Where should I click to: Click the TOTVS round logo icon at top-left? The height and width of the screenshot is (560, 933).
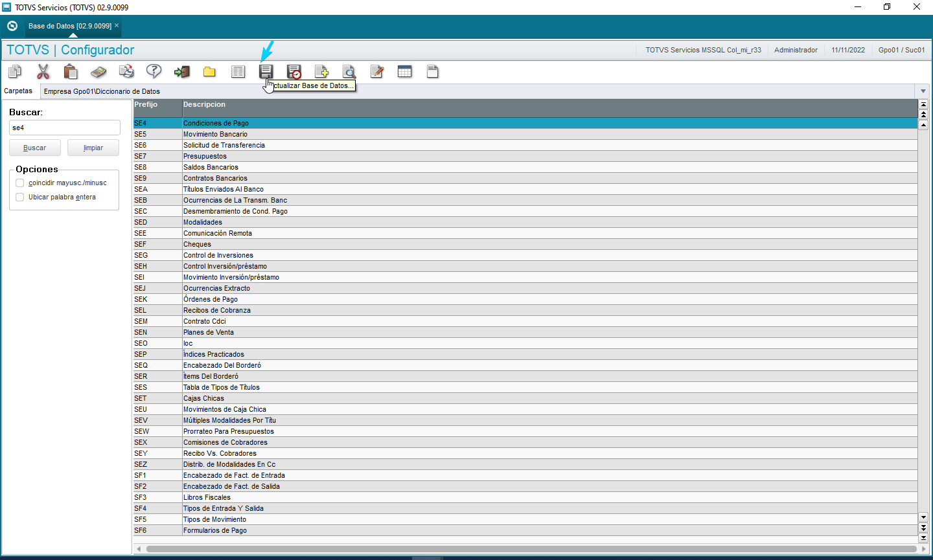(x=12, y=26)
